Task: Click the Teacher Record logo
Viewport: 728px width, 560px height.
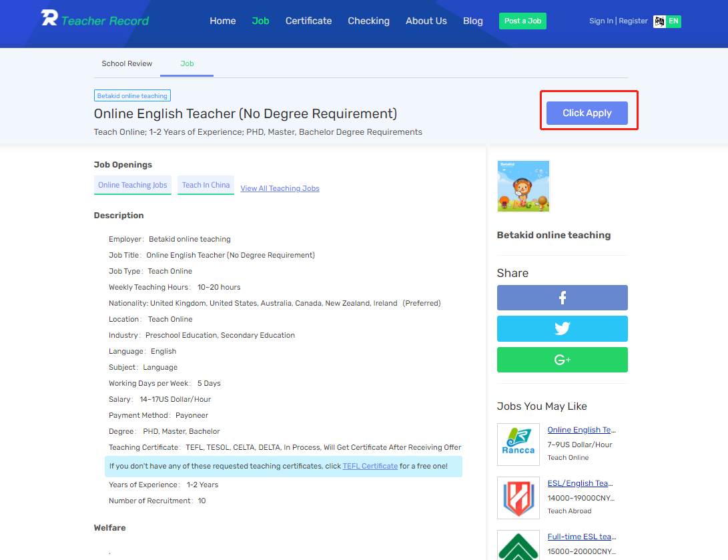Action: [95, 19]
